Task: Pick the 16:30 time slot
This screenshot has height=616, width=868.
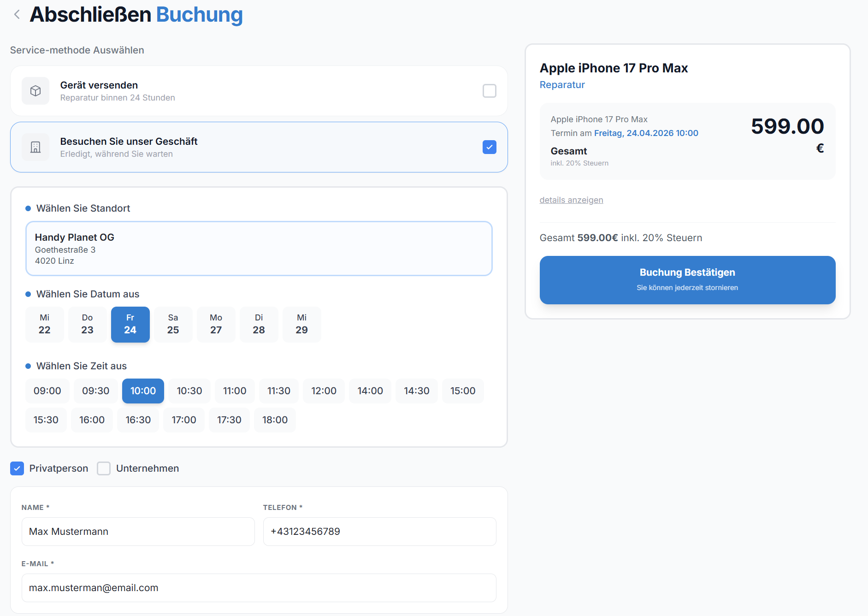Action: click(x=138, y=420)
